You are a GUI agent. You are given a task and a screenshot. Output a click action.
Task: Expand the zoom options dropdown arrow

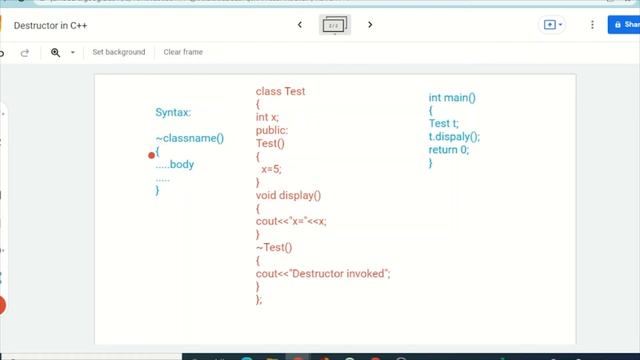[x=73, y=52]
